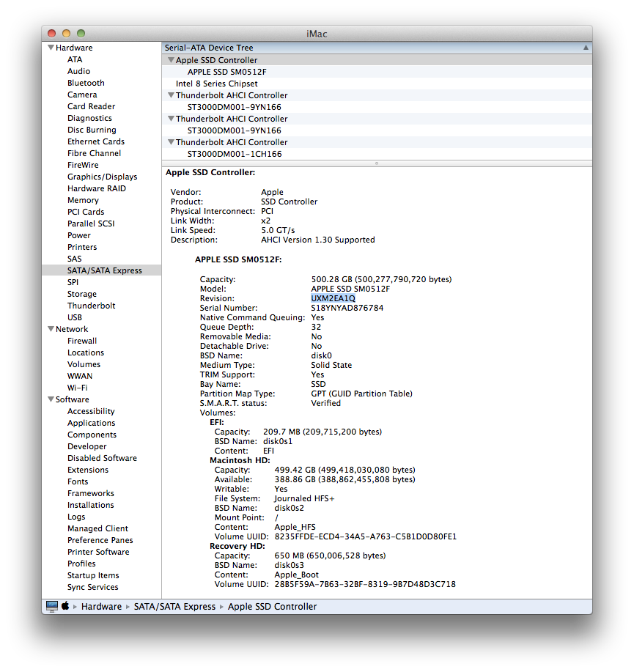
Task: Open Applications list under Software
Action: click(92, 423)
